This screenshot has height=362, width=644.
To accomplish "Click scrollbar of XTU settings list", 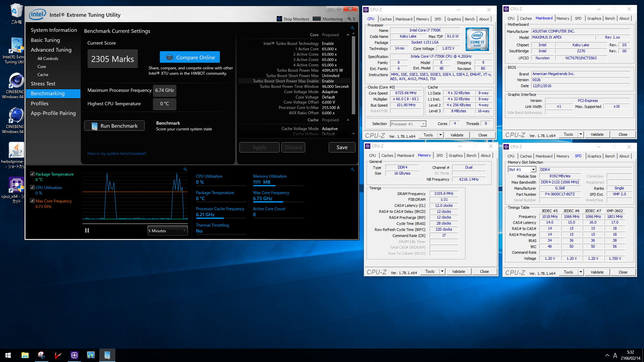I will (x=353, y=75).
